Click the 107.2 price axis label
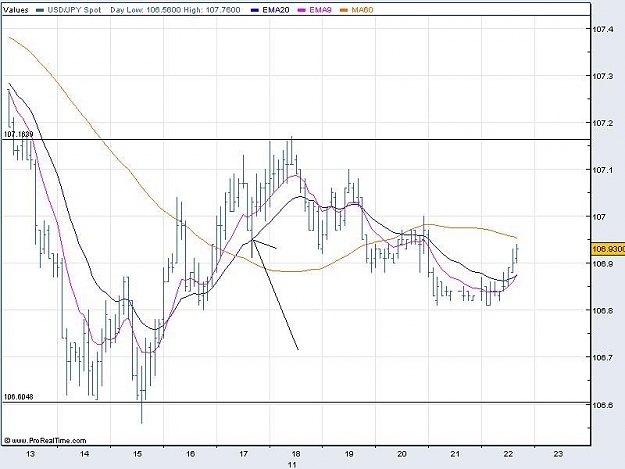The height and width of the screenshot is (469, 625). coord(603,123)
